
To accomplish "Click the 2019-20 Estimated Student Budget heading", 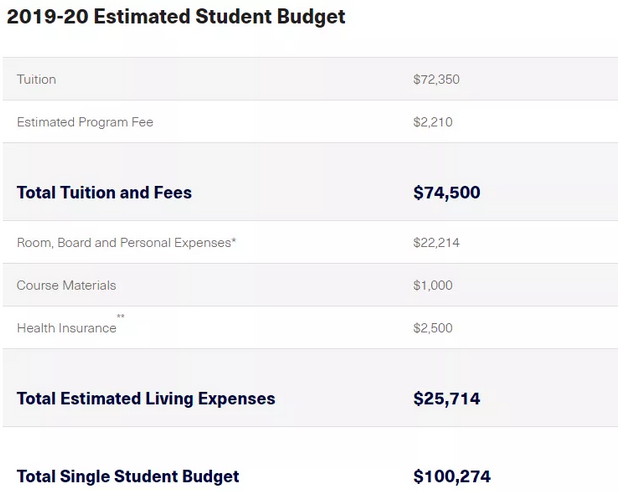I will pos(176,17).
